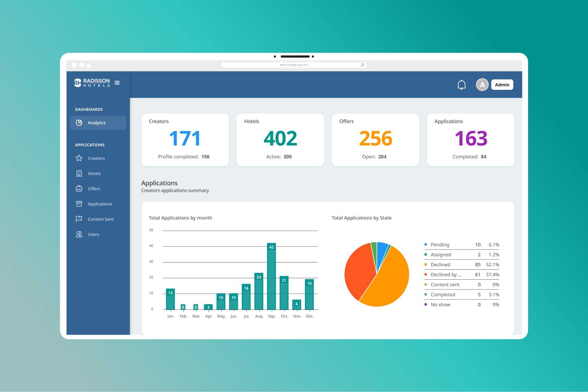Click the Content Sent flag icon
The height and width of the screenshot is (392, 588).
tap(79, 219)
